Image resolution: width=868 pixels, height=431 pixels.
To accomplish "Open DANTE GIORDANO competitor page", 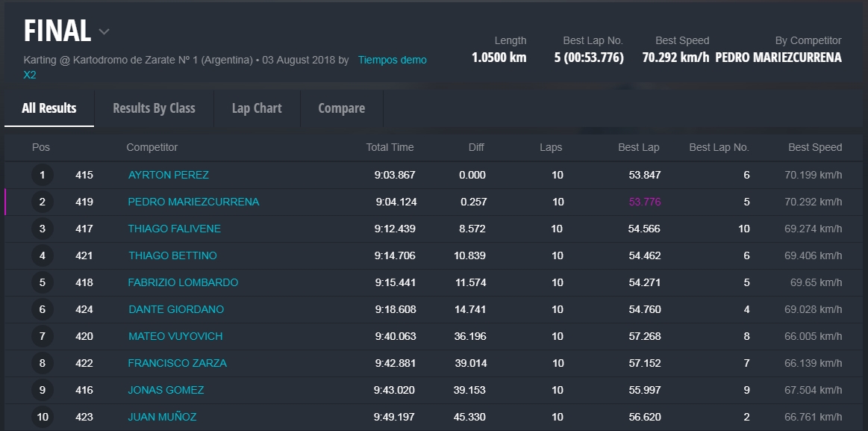I will pyautogui.click(x=175, y=309).
